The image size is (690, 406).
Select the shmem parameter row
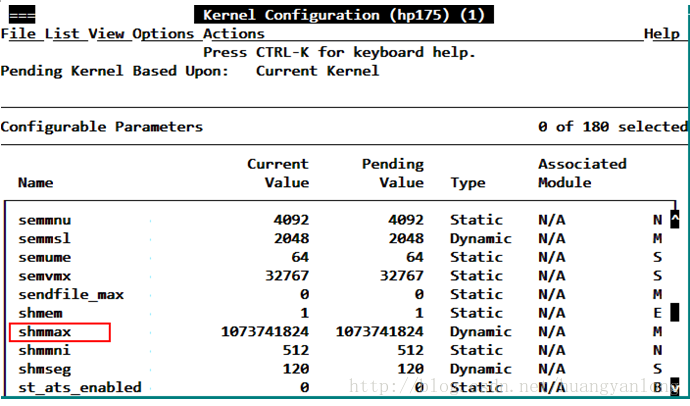[341, 313]
